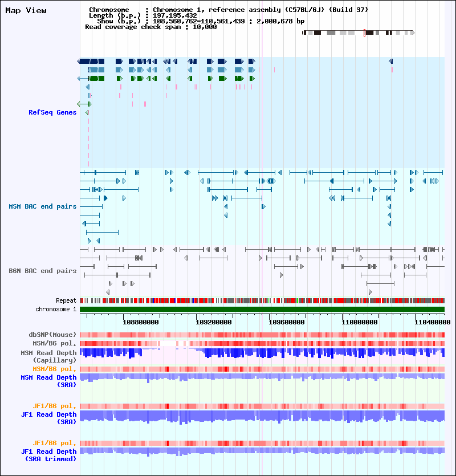
Task: Click the gray MSM/B6 pol. label below dbSNP
Action: click(x=55, y=343)
